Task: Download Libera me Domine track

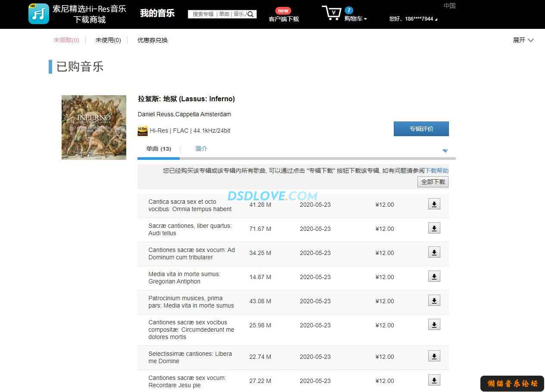Action: (x=434, y=357)
